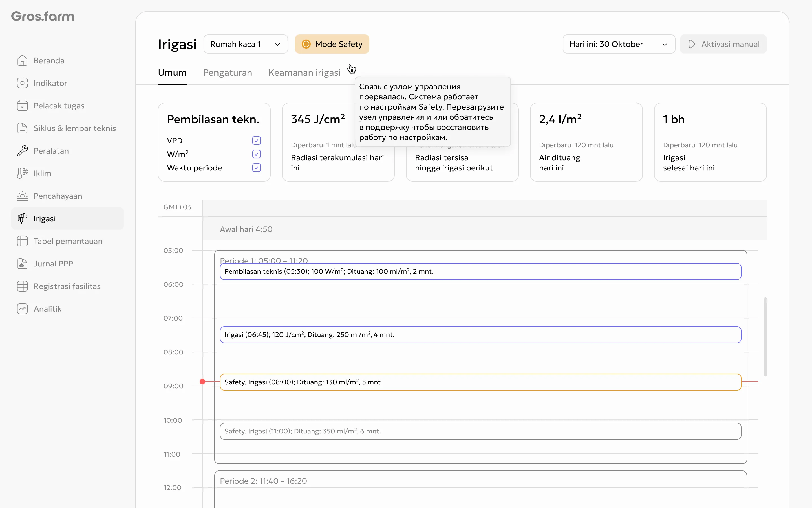Image resolution: width=812 pixels, height=508 pixels.
Task: Click the 345 J/cm² radiation card
Action: (338, 142)
